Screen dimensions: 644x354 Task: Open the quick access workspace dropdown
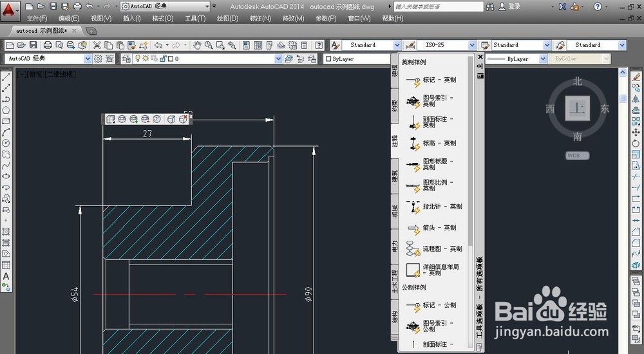(x=207, y=6)
